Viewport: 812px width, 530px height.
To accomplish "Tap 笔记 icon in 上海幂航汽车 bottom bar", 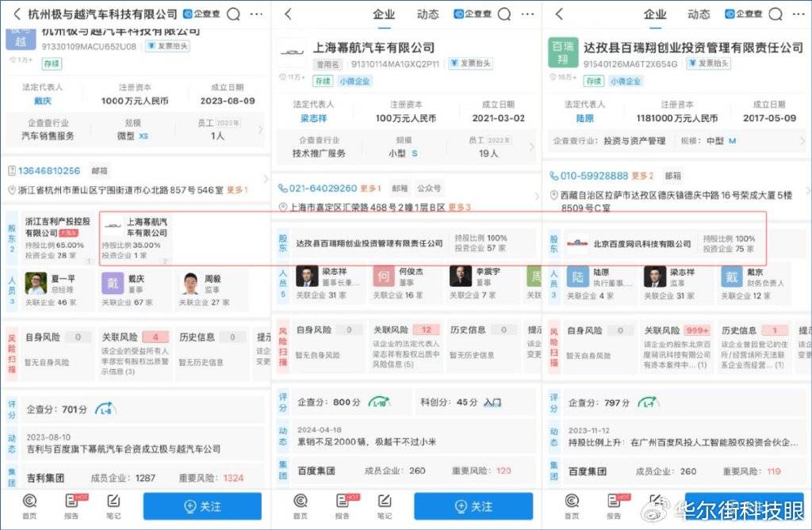I will [385, 505].
